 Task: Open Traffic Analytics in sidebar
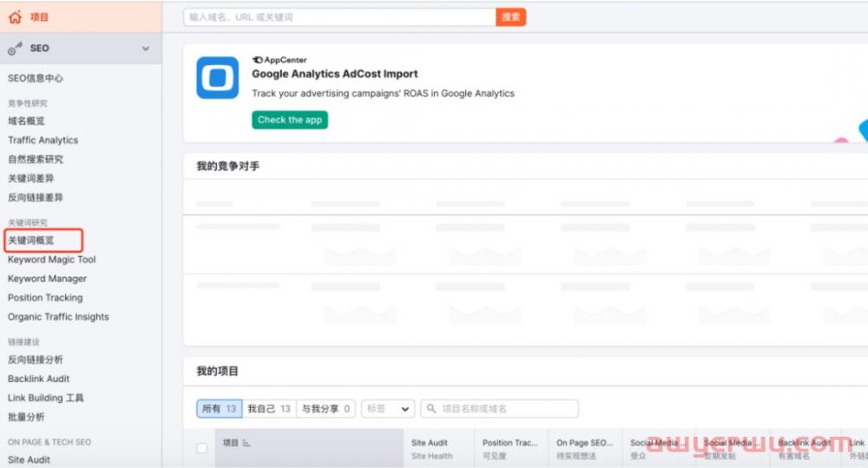pos(43,140)
